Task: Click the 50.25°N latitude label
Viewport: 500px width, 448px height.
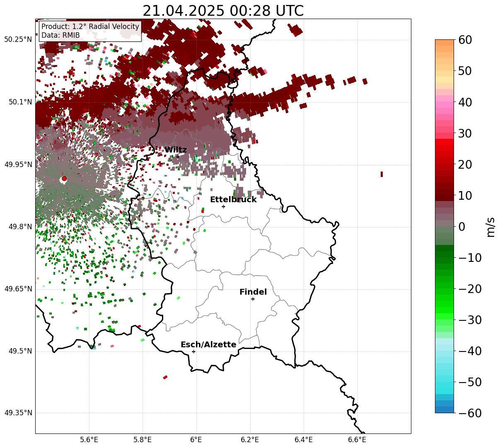Action: pyautogui.click(x=18, y=40)
